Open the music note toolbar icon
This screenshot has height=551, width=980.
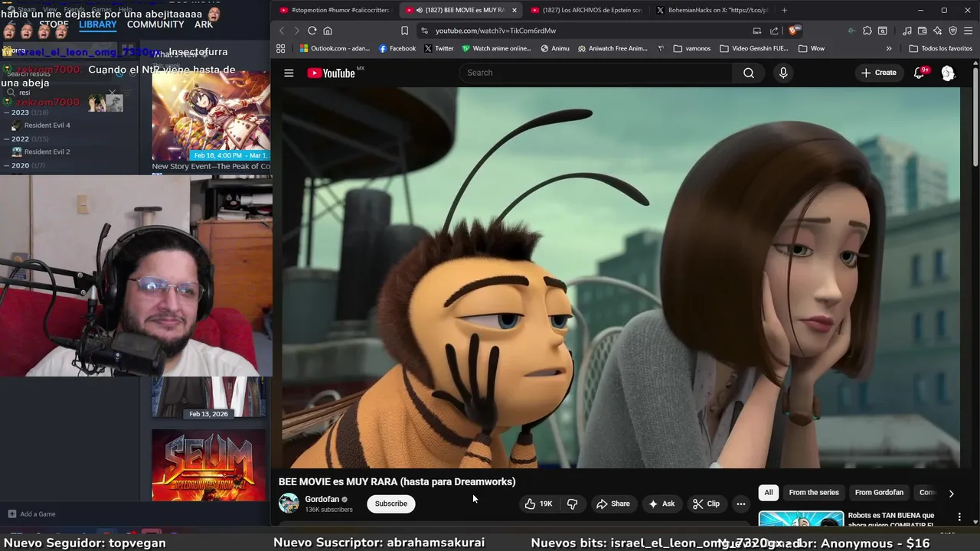[x=907, y=31]
